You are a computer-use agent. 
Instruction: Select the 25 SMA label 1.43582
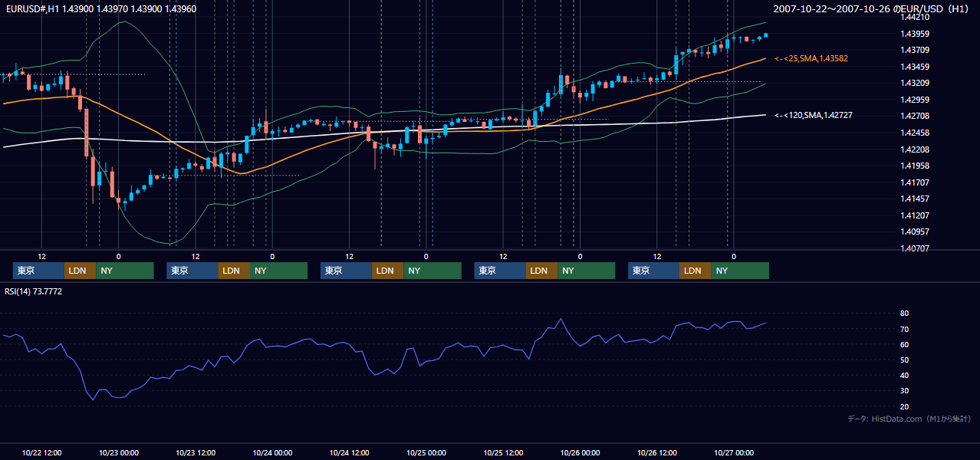pyautogui.click(x=811, y=58)
